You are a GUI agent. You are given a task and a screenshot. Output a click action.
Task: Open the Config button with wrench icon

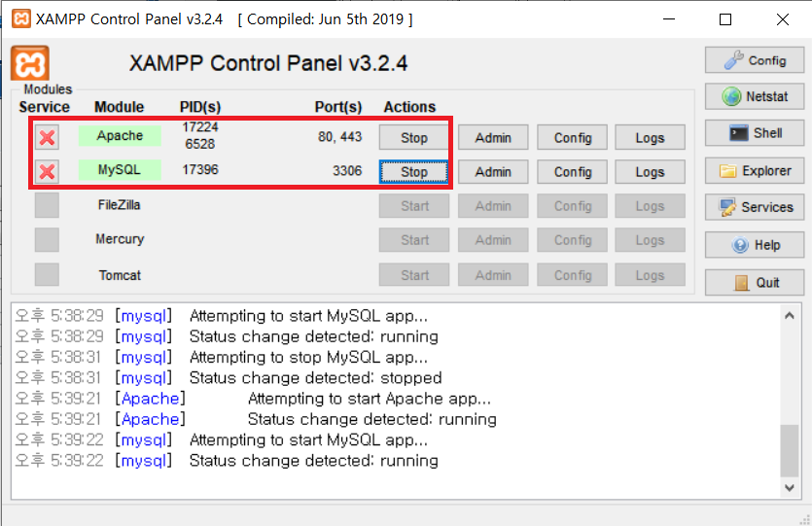tap(755, 60)
